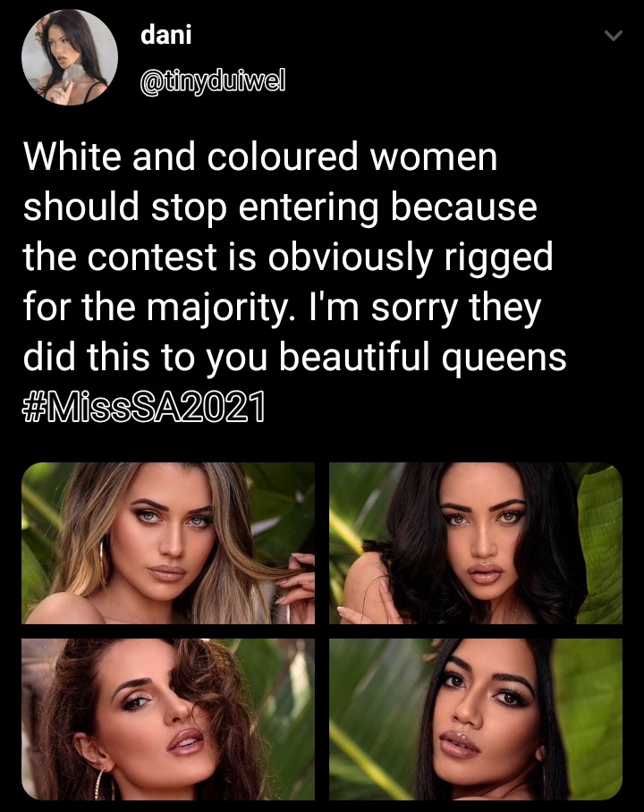This screenshot has width=644, height=812.
Task: Click the words 'White and coloured women'
Action: [x=260, y=156]
